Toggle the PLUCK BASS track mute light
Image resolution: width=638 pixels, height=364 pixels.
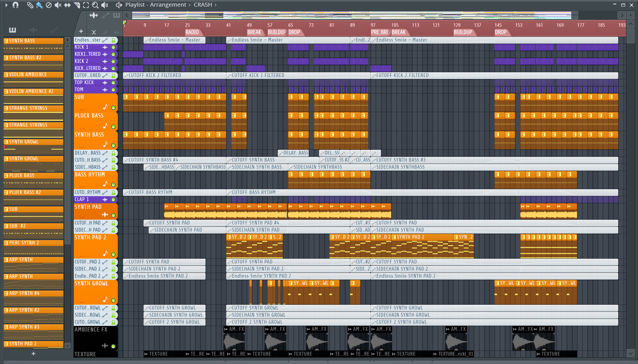tap(113, 127)
